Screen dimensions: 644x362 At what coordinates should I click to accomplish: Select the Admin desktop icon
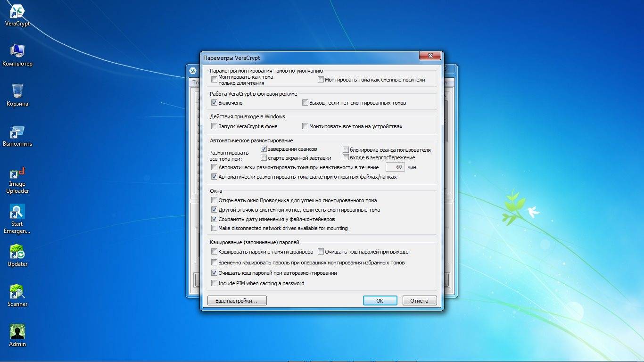click(17, 336)
